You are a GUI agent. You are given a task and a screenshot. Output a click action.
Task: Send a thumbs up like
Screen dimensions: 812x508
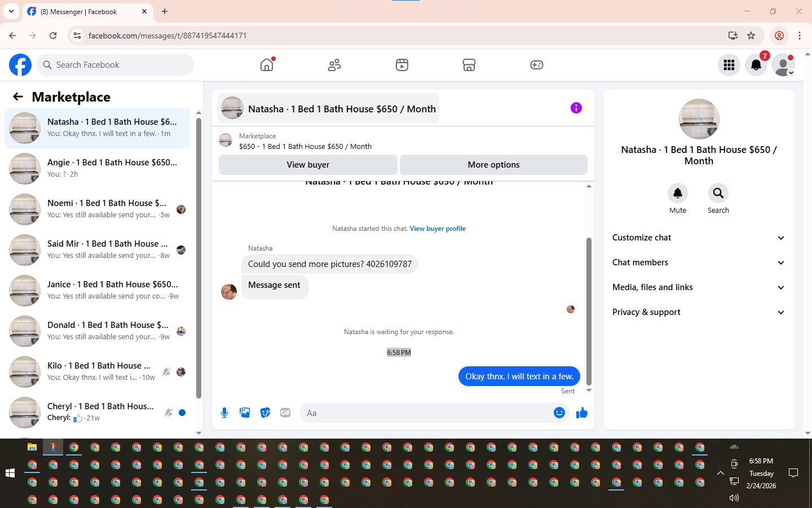tap(582, 413)
